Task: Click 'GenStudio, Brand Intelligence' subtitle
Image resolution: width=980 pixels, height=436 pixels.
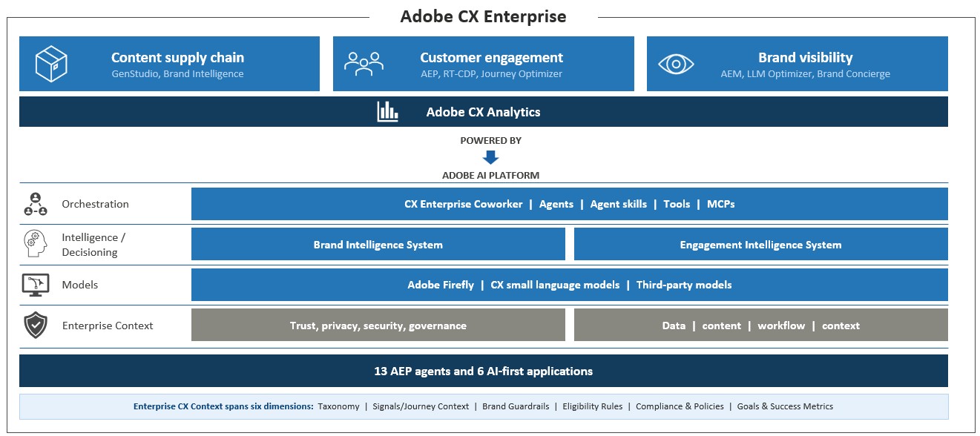Action: (x=177, y=74)
